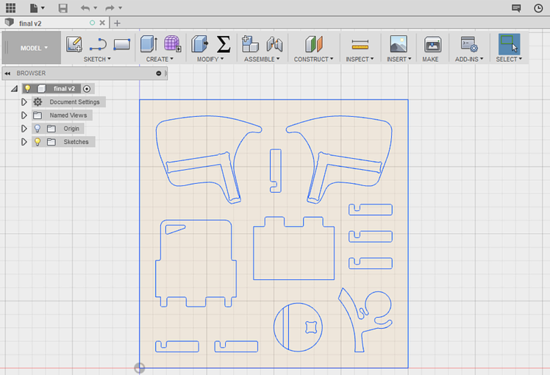550x375 pixels.
Task: Select the circular disc sketch profile
Action: click(298, 327)
